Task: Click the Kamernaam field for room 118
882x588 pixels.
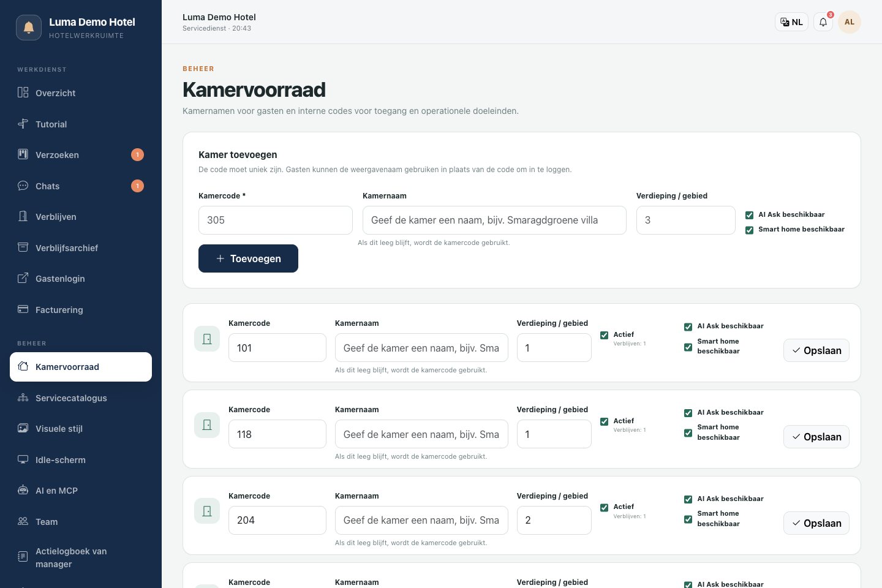Action: [421, 434]
